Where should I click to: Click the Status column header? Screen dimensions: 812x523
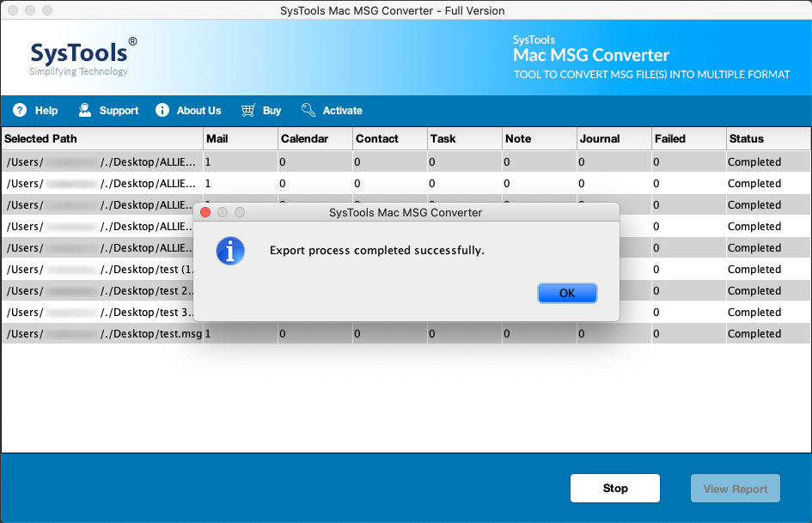[768, 139]
